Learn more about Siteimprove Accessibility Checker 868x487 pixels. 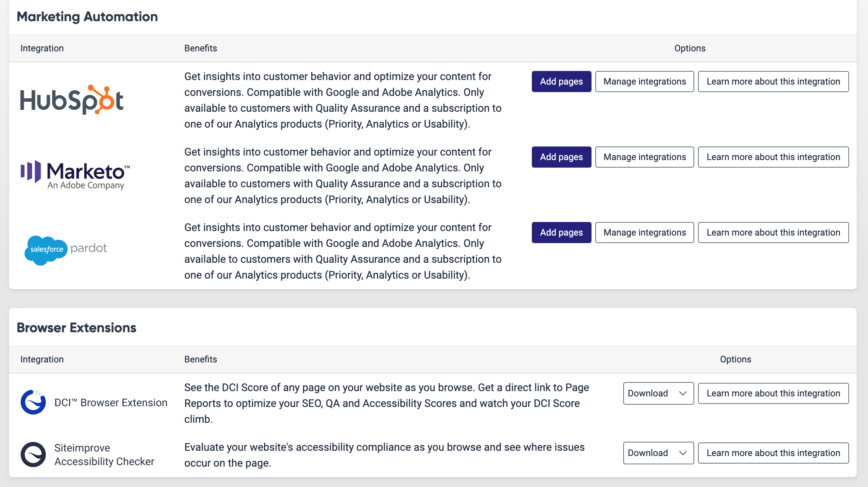tap(773, 453)
